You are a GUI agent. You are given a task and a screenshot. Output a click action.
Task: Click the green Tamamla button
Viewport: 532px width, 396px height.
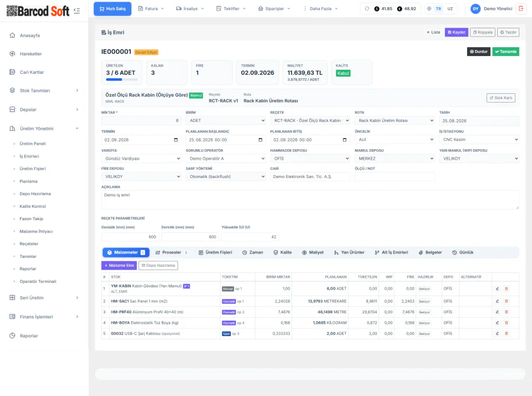click(505, 52)
